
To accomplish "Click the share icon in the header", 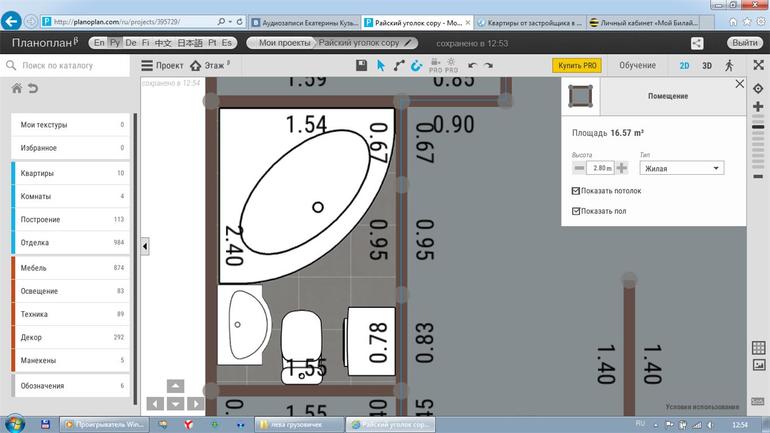I will (697, 43).
